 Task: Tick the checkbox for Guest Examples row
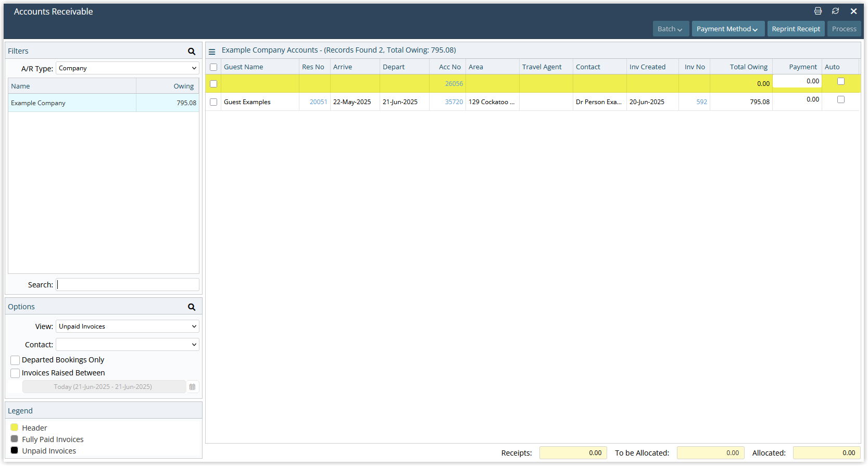pos(213,102)
